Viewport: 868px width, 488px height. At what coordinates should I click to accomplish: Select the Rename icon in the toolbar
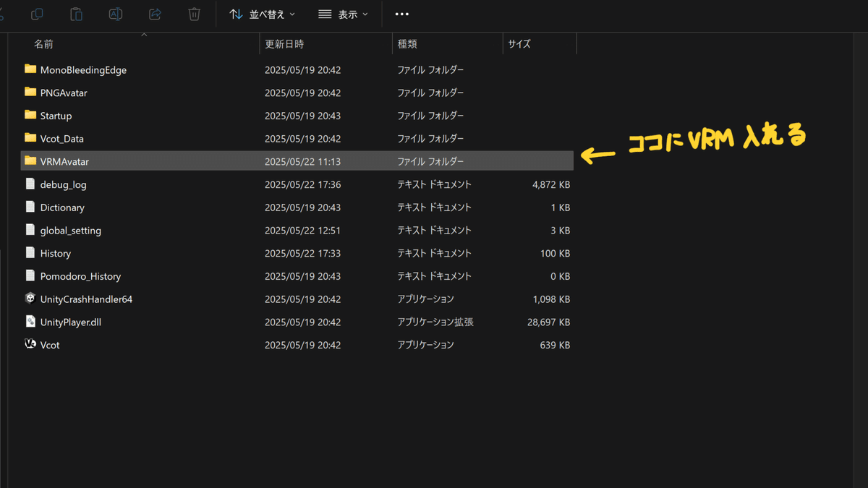(x=115, y=14)
